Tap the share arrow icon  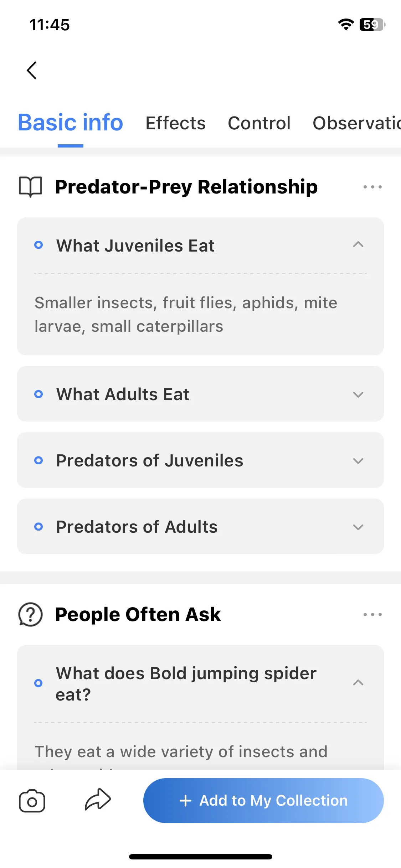click(x=98, y=800)
